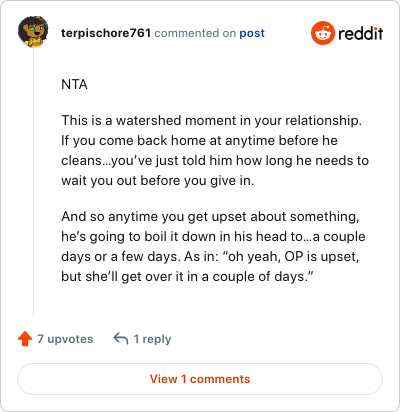400x412 pixels.
Task: Click the "7 upvotes" count label
Action: tap(65, 339)
